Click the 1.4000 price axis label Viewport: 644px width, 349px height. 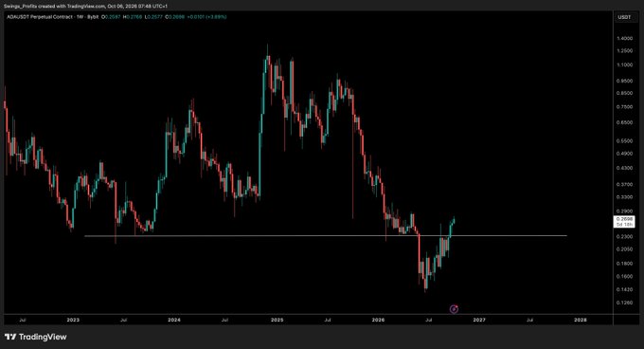click(625, 38)
